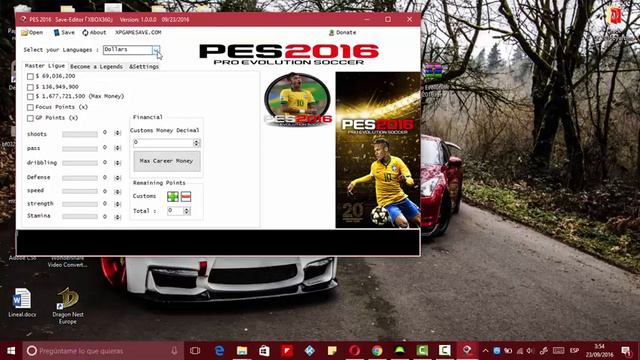Launch Google Chrome from the taskbar
Image resolution: width=640 pixels, height=360 pixels.
377,351
